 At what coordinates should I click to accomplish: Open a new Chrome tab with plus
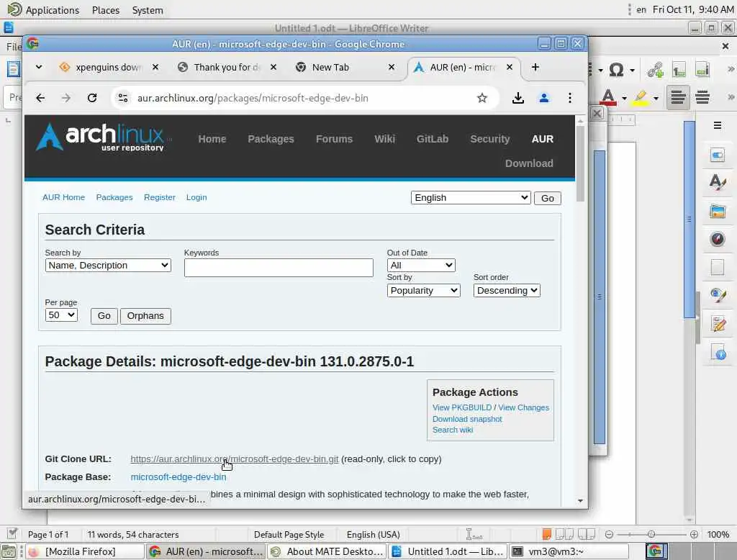(x=535, y=67)
